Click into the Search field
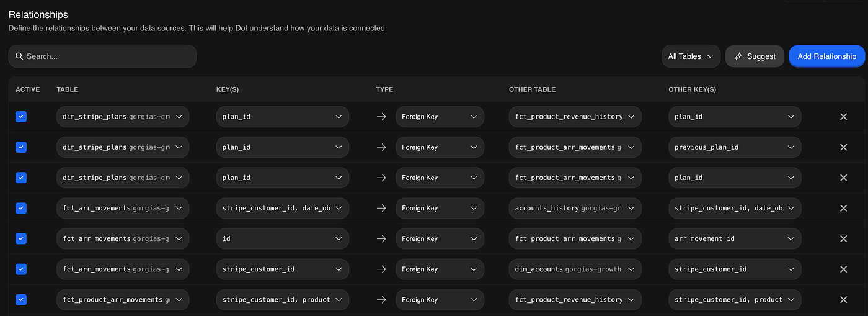This screenshot has width=868, height=316. coord(102,56)
